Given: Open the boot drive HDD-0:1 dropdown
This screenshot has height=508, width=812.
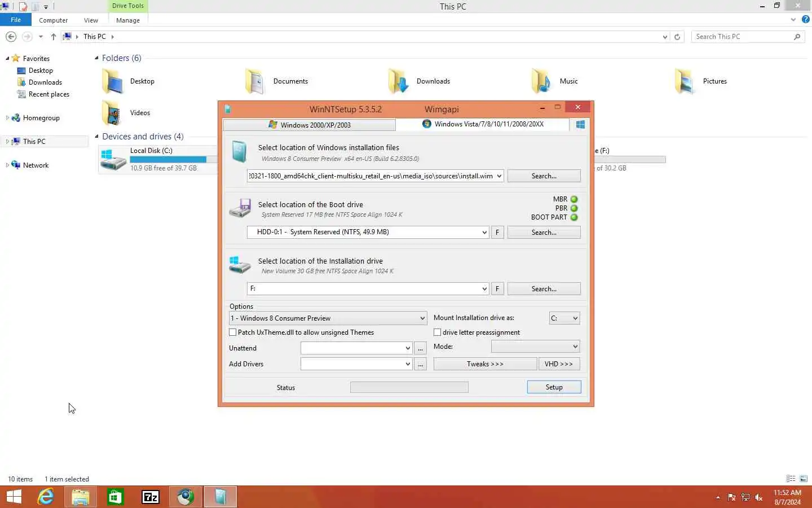Looking at the screenshot, I should tap(484, 232).
